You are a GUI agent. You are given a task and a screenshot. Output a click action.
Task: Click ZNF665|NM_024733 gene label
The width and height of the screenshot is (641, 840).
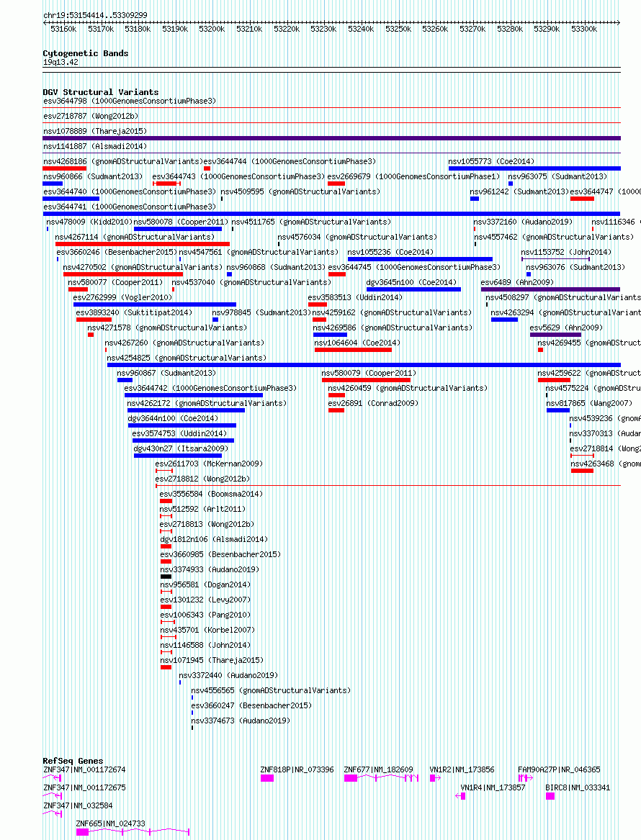pos(110,823)
